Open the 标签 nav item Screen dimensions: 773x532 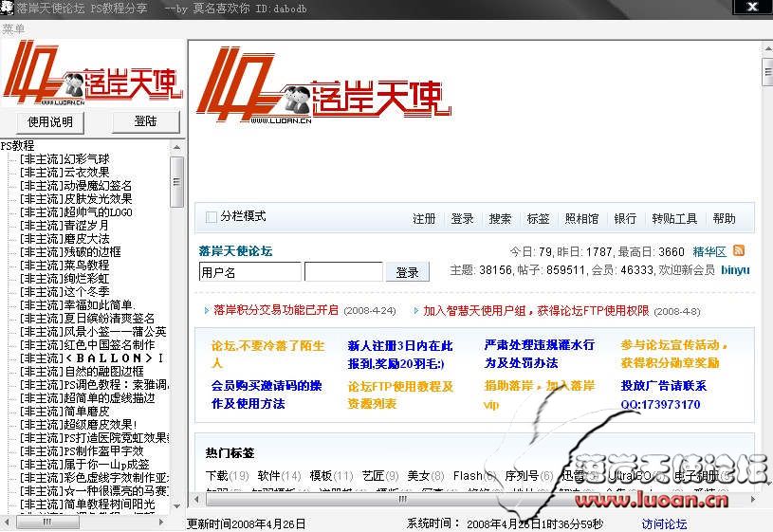[x=538, y=218]
